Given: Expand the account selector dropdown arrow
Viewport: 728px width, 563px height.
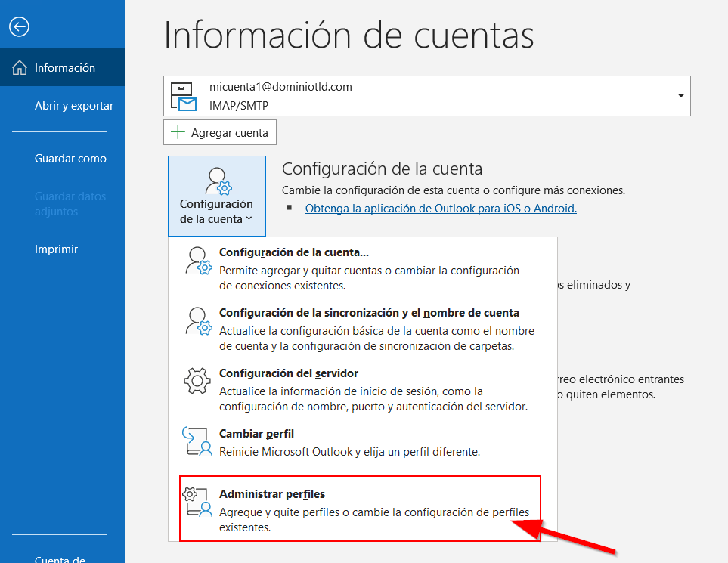Looking at the screenshot, I should pyautogui.click(x=680, y=96).
